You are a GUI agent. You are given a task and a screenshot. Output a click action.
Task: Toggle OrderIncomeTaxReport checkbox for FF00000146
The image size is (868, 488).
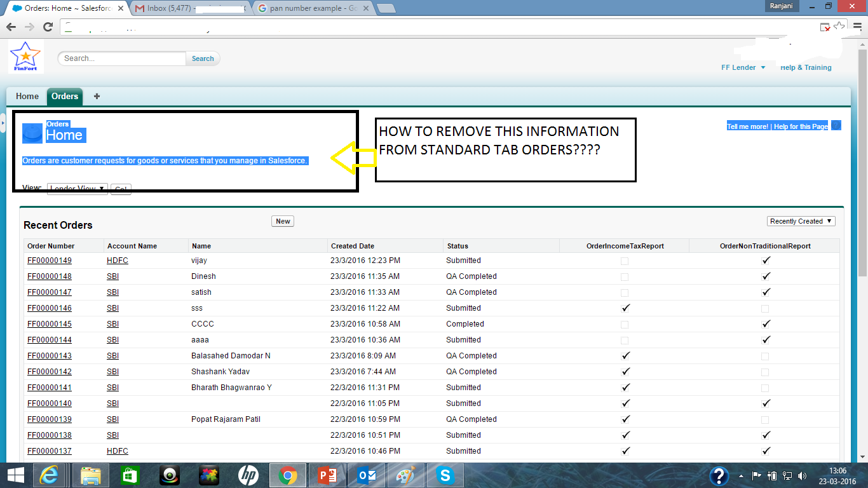pyautogui.click(x=625, y=308)
